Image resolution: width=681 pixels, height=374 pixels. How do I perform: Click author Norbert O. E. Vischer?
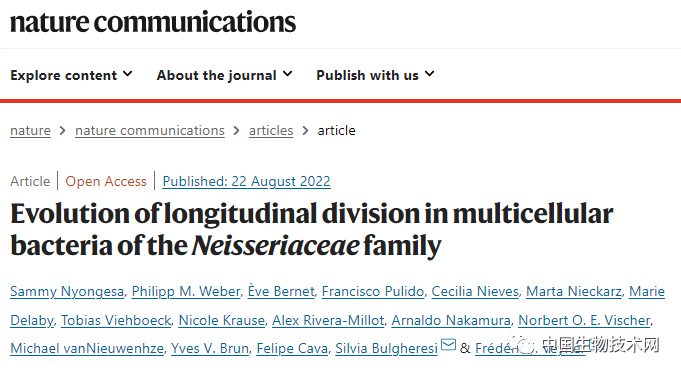click(584, 321)
